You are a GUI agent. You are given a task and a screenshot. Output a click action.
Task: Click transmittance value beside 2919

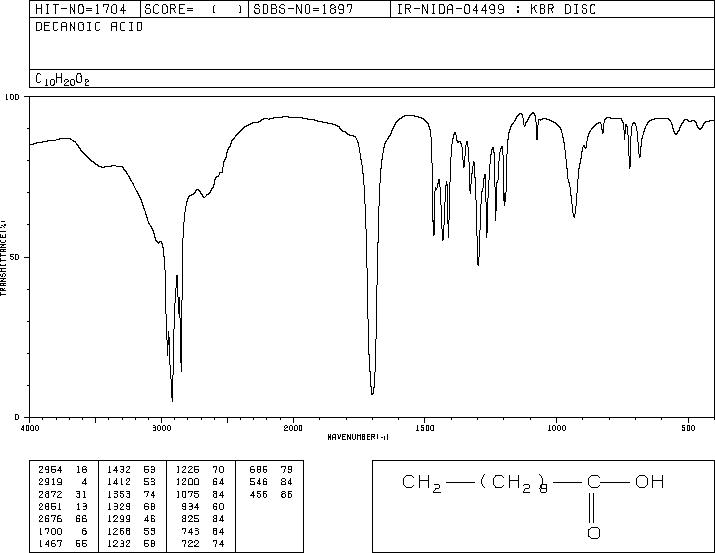click(84, 482)
